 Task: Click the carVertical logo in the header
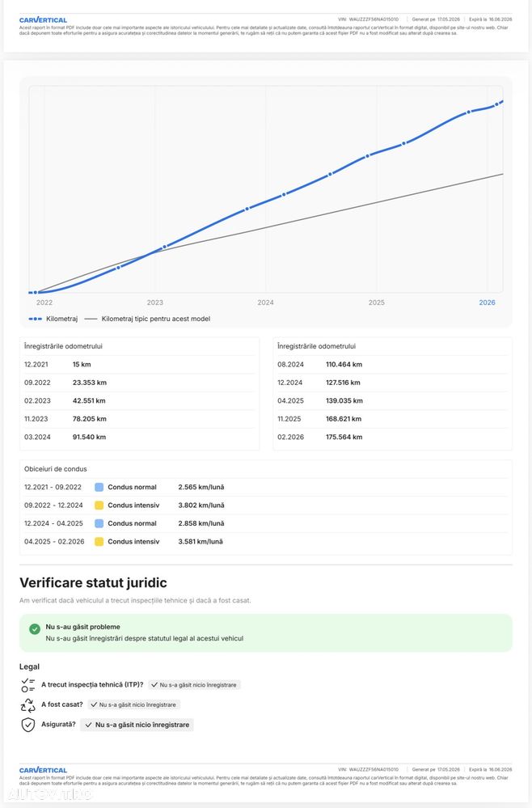click(x=43, y=20)
